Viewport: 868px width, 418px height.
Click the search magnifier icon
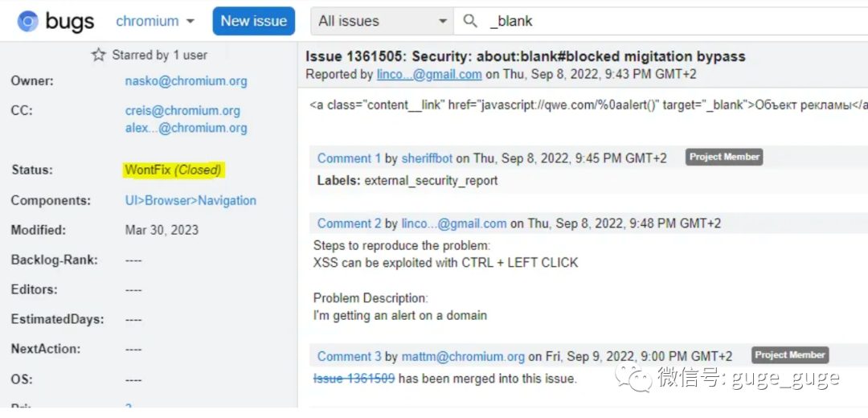click(x=471, y=22)
